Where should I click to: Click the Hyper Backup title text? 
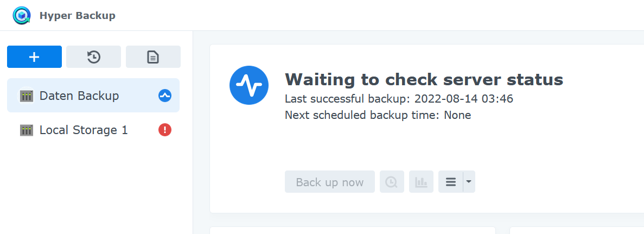[77, 16]
